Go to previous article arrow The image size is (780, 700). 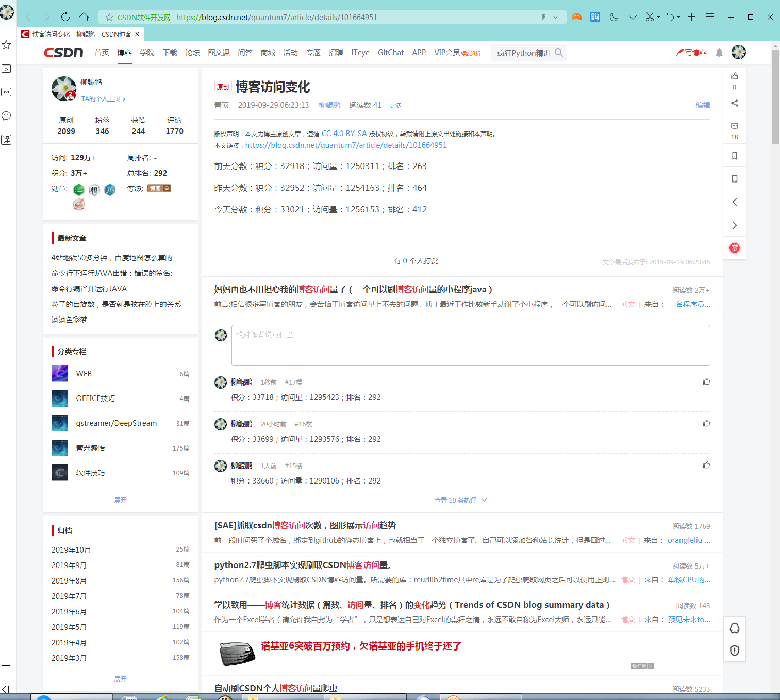(x=735, y=202)
